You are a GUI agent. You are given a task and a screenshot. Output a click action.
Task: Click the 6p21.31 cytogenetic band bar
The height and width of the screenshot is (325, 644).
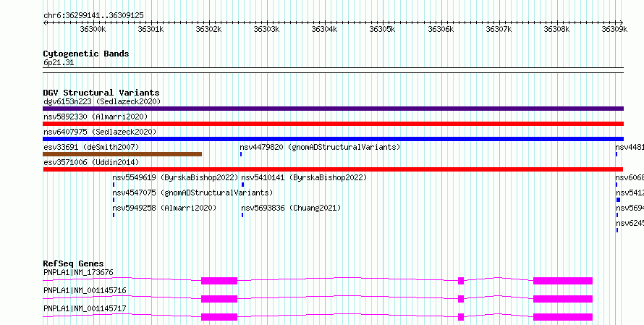coord(333,70)
